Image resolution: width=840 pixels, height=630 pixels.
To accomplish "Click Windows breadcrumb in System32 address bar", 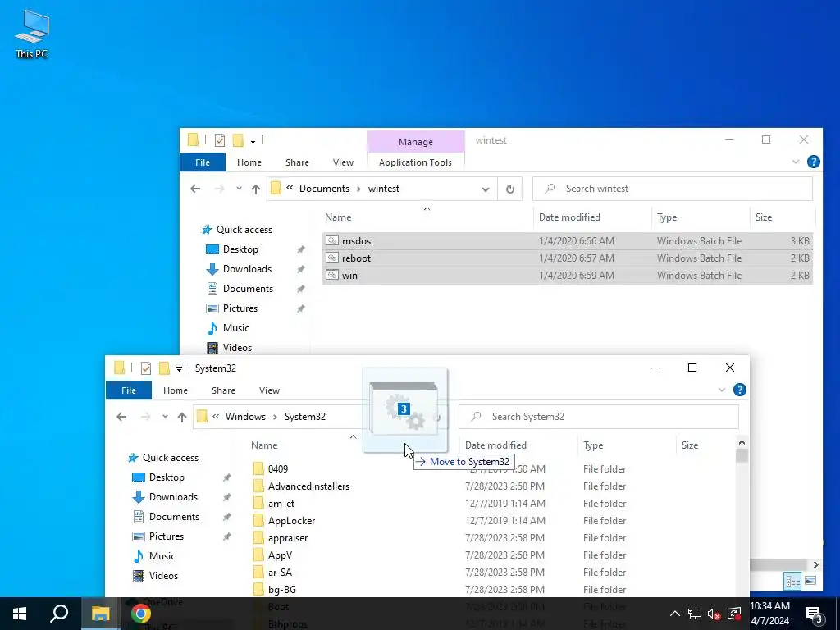I will (245, 417).
